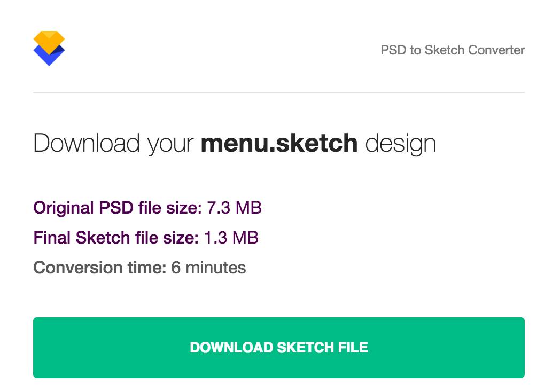Select the menu.sketch file name
Image resolution: width=560 pixels, height=392 pixels.
pyautogui.click(x=279, y=143)
